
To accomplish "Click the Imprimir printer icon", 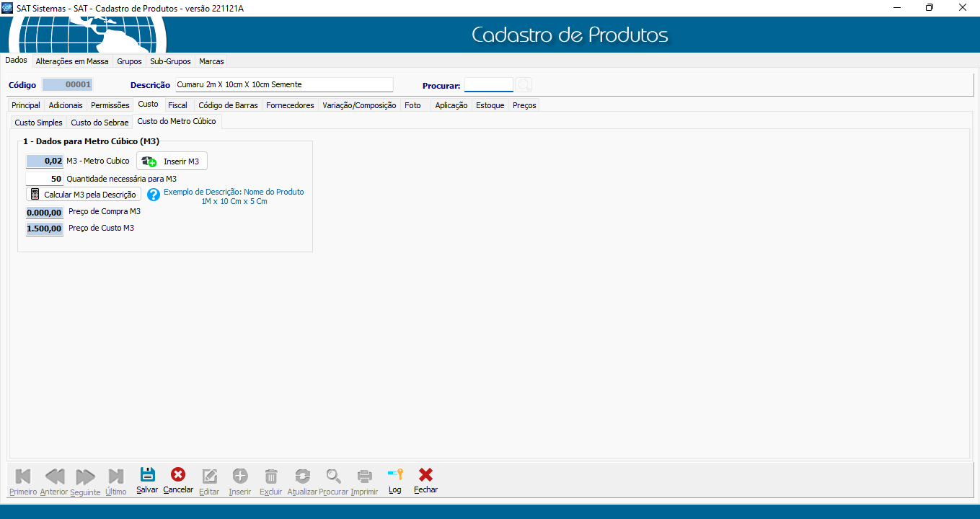I will [x=364, y=476].
